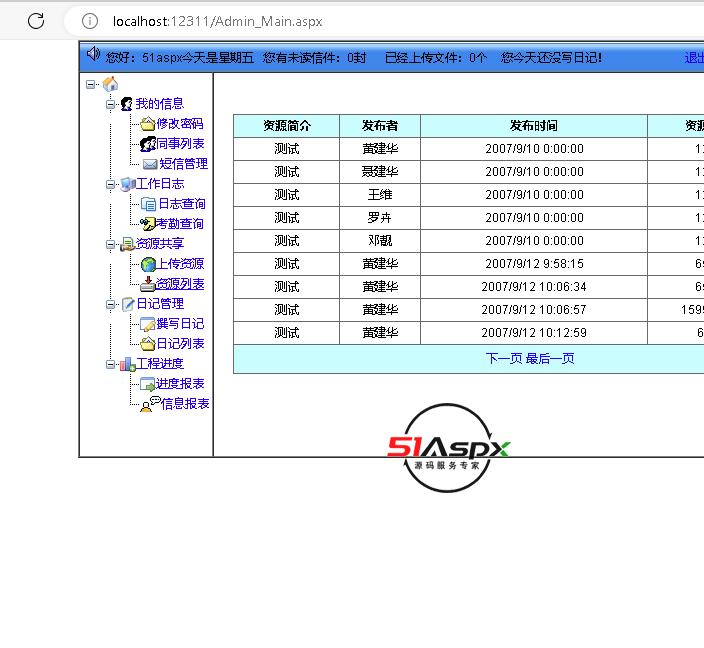Collapse the 日记管理 tree branch
The height and width of the screenshot is (648, 704).
110,304
